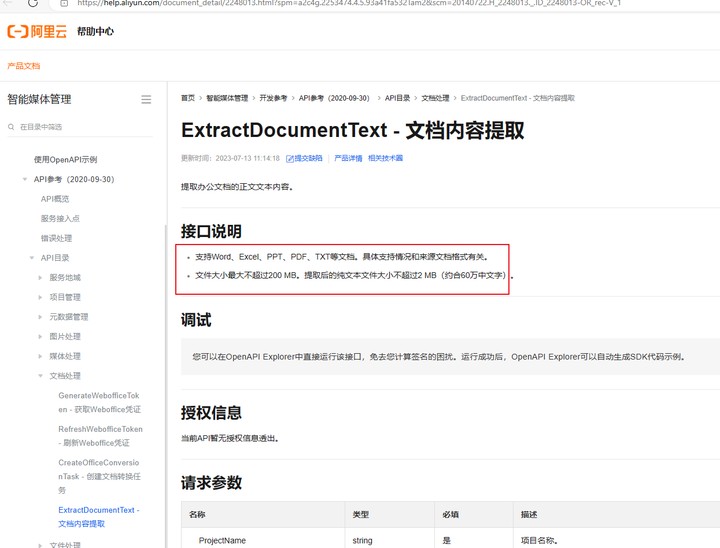Click the 接口说明 section heading
The image size is (720, 548).
(211, 231)
